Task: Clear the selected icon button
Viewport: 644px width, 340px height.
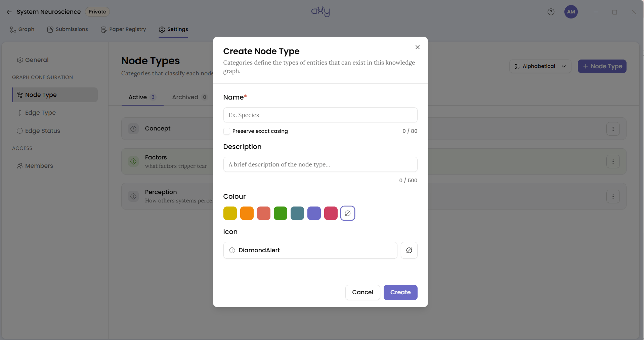Action: point(409,250)
